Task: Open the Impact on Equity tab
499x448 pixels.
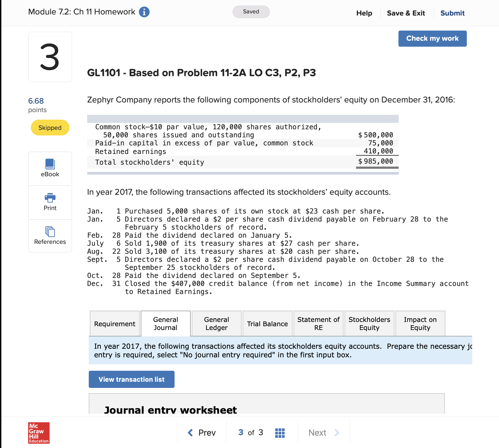Action: click(420, 324)
